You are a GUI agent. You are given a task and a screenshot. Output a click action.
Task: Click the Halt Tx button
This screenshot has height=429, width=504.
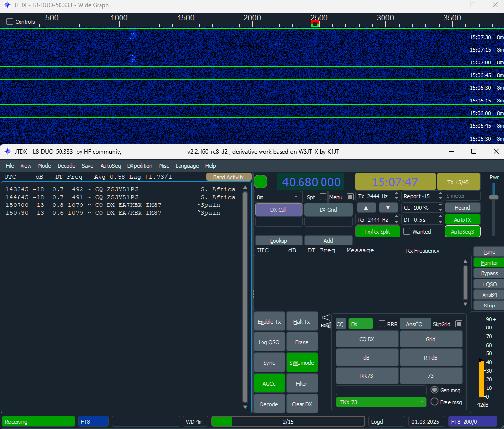[x=302, y=322]
